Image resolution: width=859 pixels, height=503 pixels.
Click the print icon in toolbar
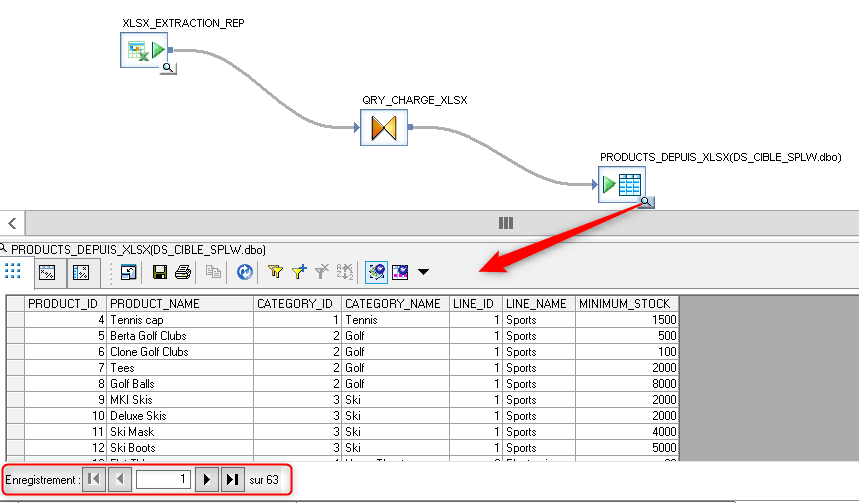coord(182,271)
